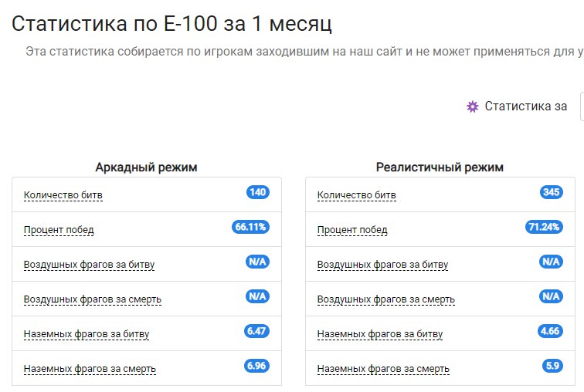Click the 'Статистика за' label

click(x=526, y=106)
